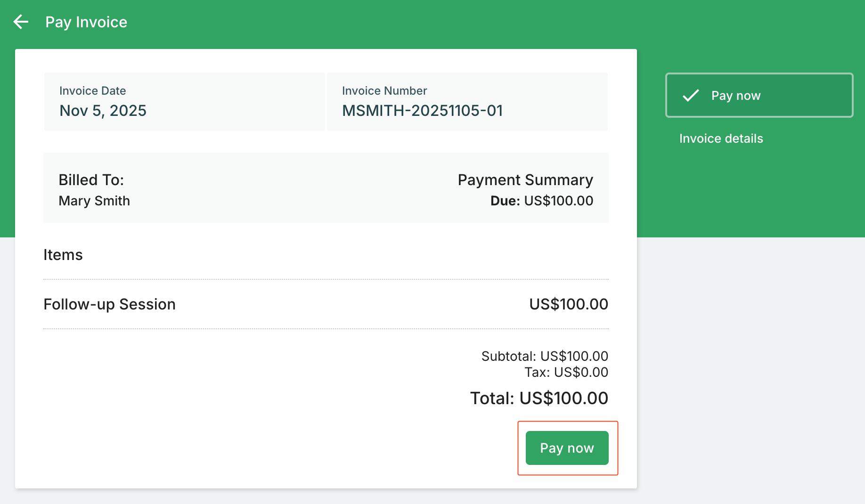Click the Follow-up Session US$100.00 price
Viewport: 865px width, 504px height.
568,304
